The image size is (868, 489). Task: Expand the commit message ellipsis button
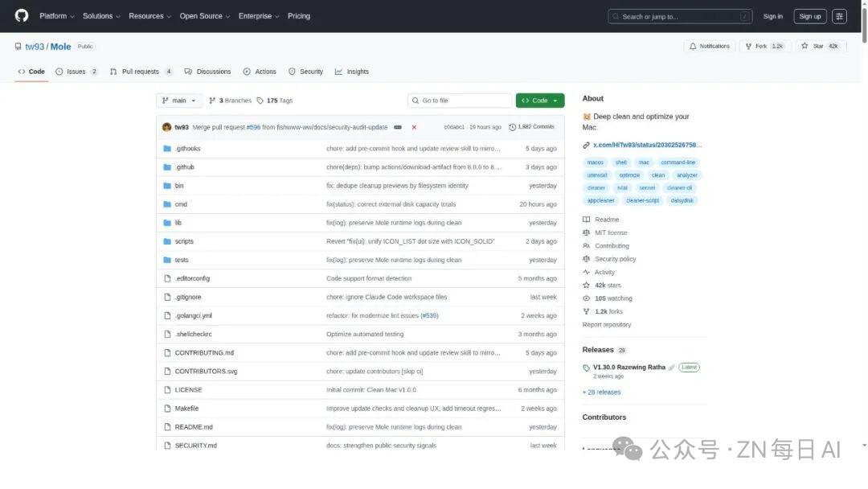click(398, 127)
